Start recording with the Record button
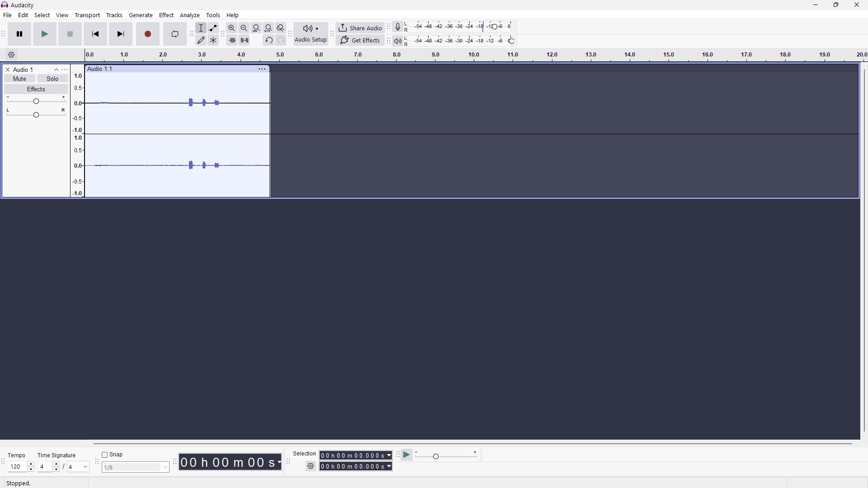 148,34
